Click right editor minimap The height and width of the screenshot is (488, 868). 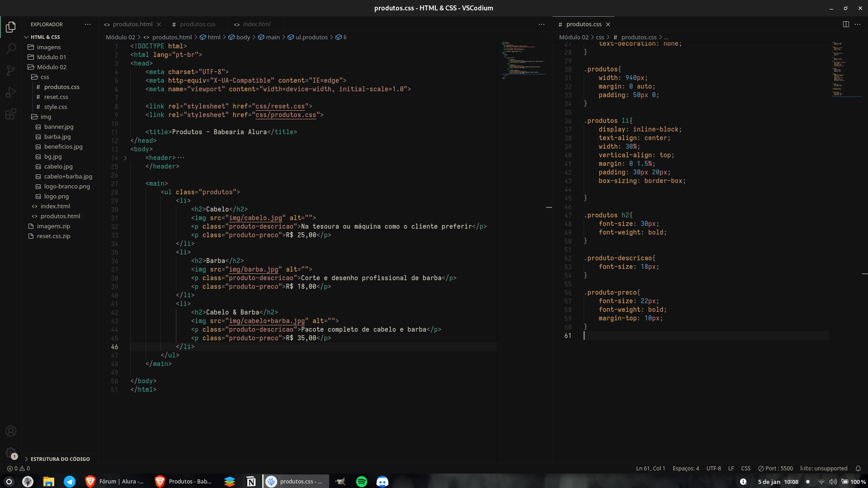tap(847, 69)
